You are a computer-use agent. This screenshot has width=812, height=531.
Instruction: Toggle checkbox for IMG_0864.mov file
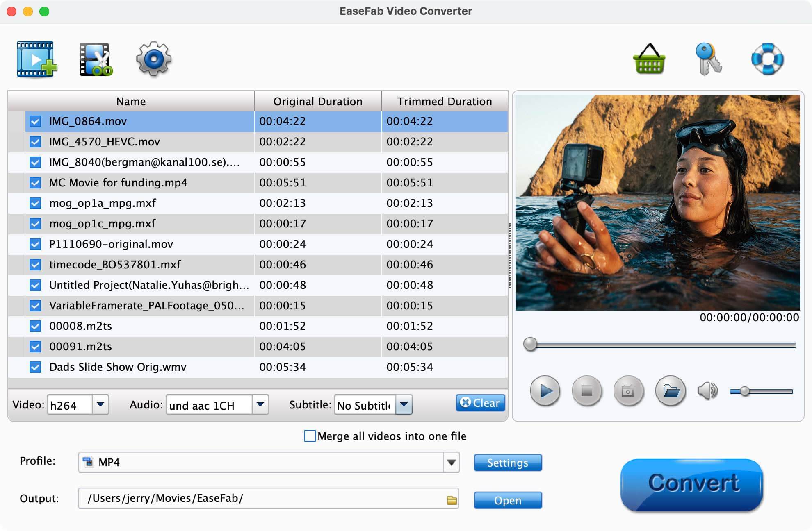pyautogui.click(x=34, y=122)
